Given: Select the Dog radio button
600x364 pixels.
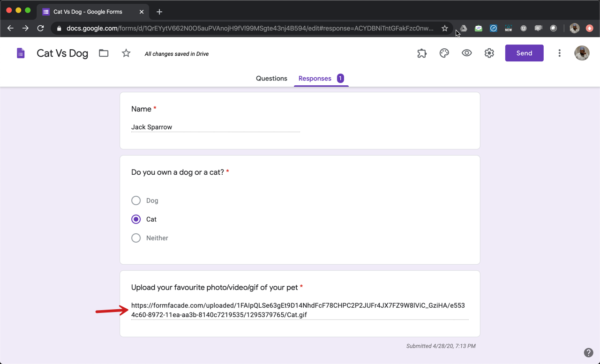Looking at the screenshot, I should 136,201.
